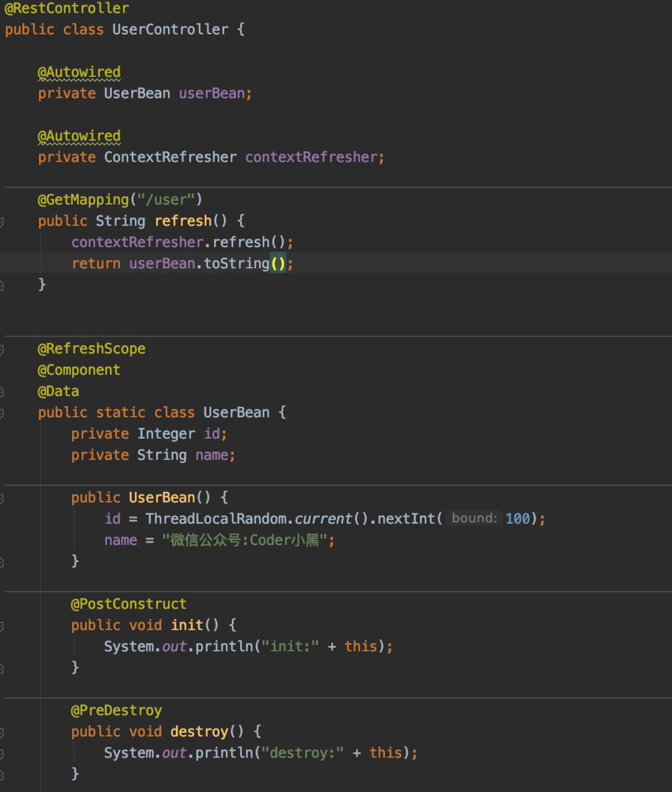The width and height of the screenshot is (672, 792).
Task: Select the UserController class name
Action: [170, 29]
